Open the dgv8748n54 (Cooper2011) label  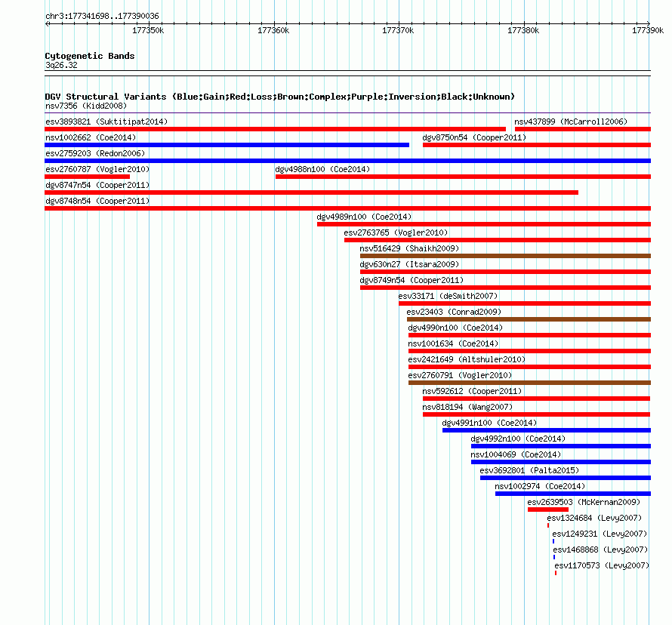click(97, 201)
